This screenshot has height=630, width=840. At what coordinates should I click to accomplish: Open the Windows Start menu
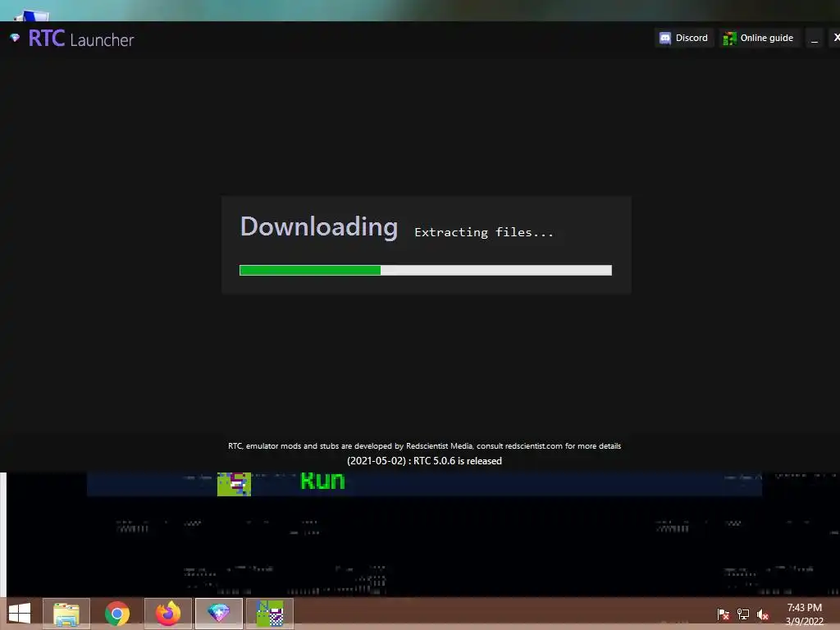tap(20, 614)
